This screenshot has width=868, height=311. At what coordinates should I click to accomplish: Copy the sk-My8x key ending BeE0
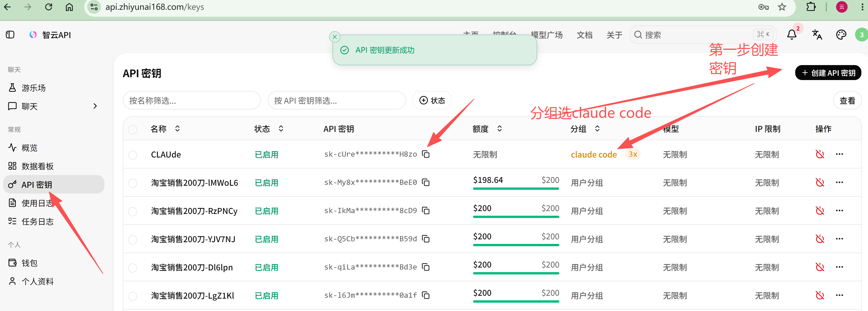pyautogui.click(x=426, y=183)
